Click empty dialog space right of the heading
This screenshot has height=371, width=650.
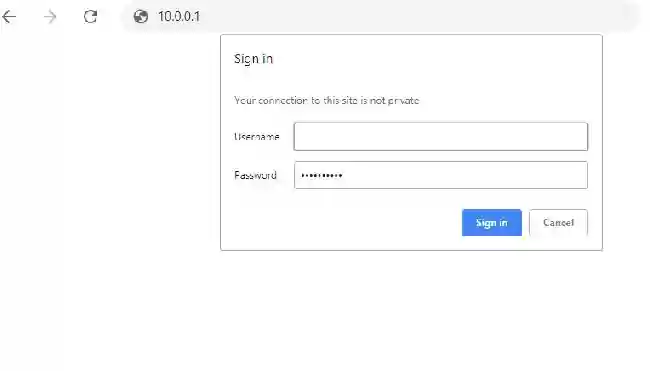point(435,59)
